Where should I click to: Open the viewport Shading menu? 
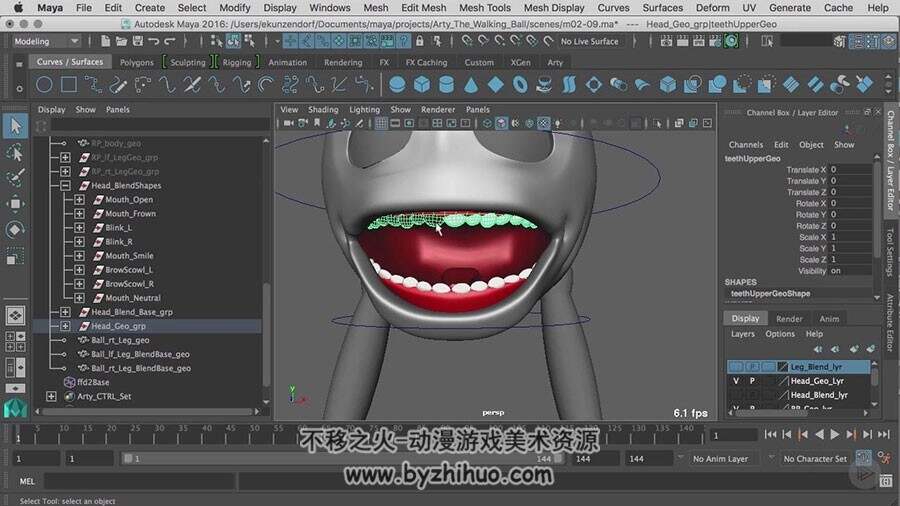[323, 109]
